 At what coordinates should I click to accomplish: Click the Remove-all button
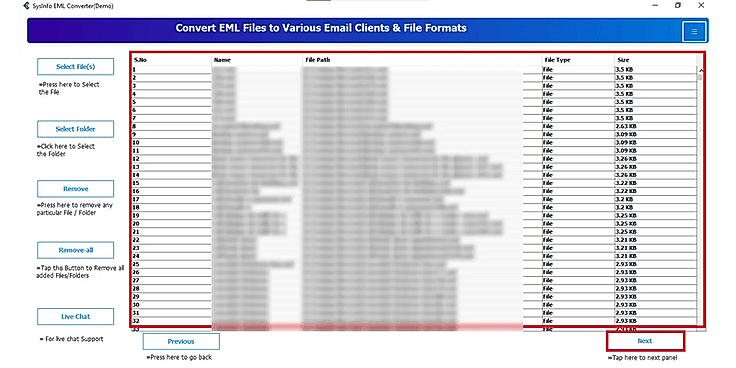coord(76,250)
